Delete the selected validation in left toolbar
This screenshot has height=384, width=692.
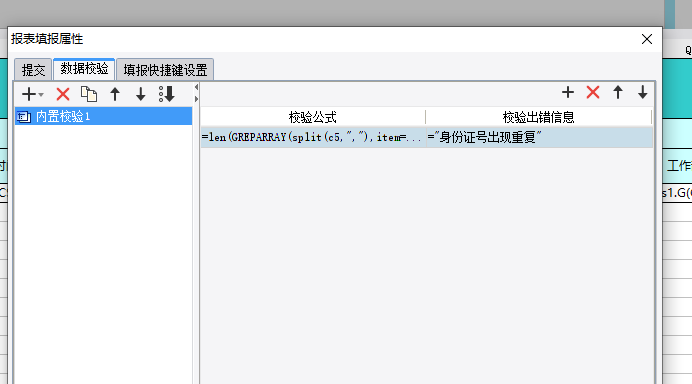[63, 94]
